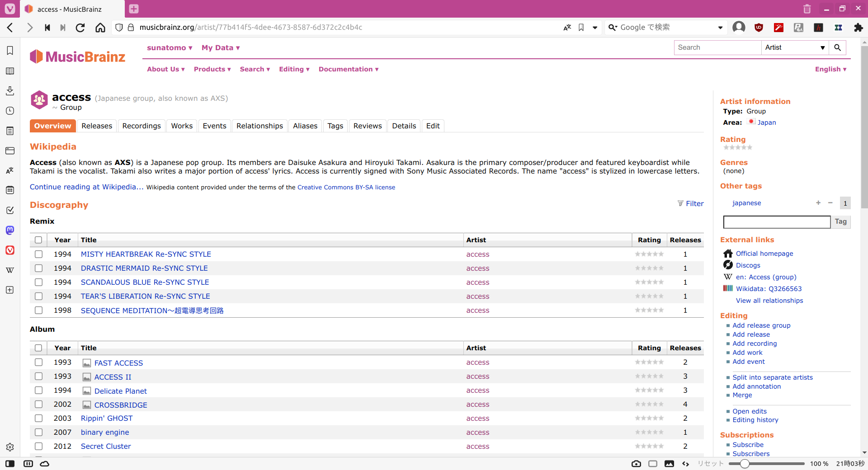Click the browser back arrow
This screenshot has width=868, height=470.
[10, 28]
